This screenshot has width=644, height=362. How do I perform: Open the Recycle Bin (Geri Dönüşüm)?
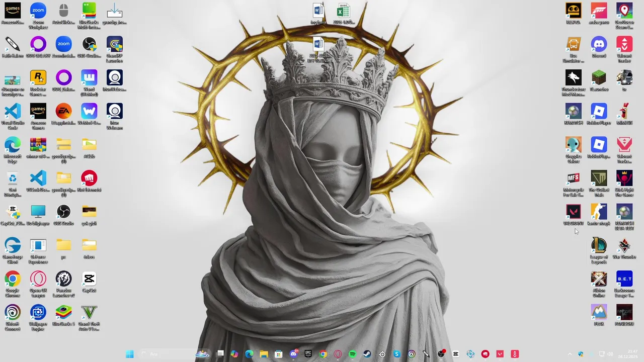13,184
